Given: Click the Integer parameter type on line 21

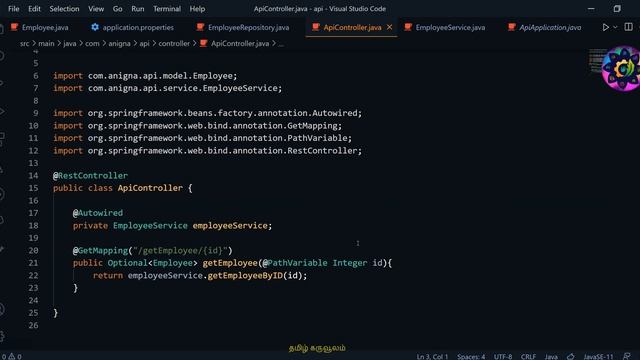Looking at the screenshot, I should click(x=350, y=263).
